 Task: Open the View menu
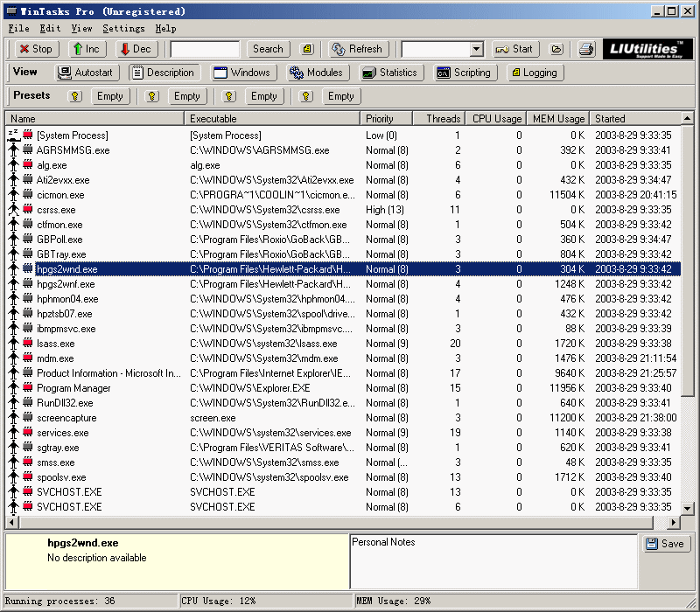pos(81,29)
